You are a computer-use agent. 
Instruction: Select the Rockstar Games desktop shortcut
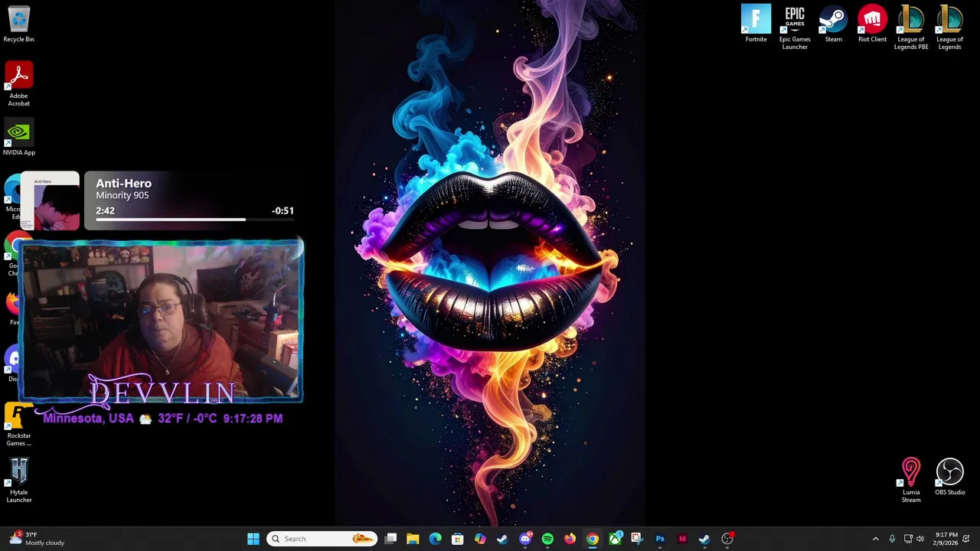(x=18, y=425)
